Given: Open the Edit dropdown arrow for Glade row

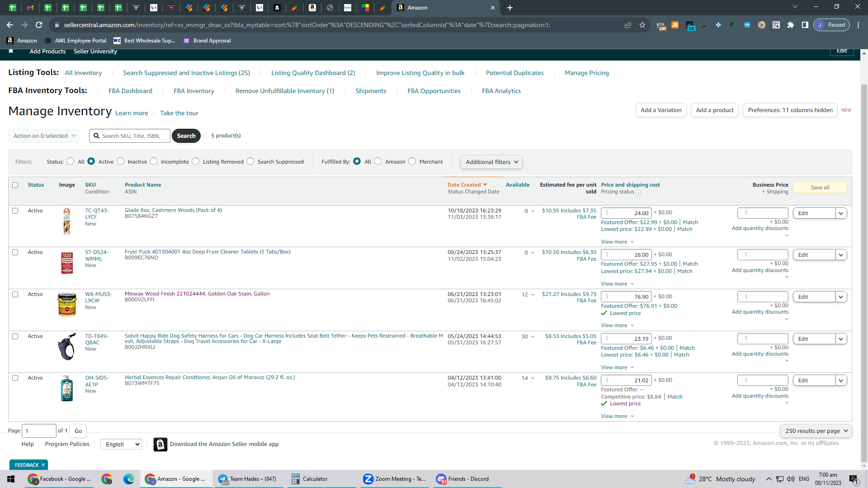Looking at the screenshot, I should [x=841, y=213].
